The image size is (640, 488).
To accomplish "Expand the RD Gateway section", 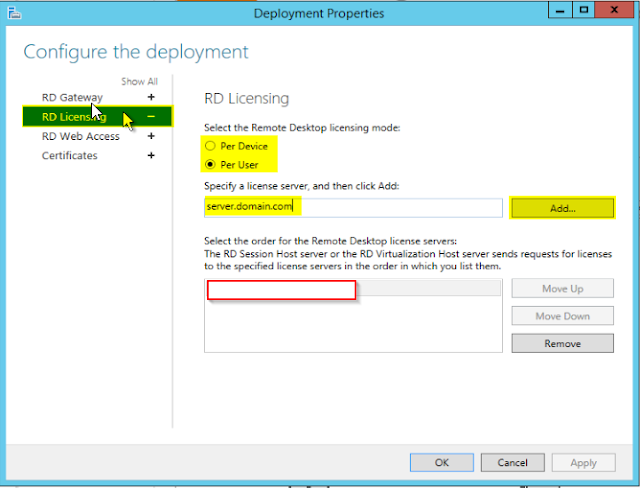I will 151,97.
